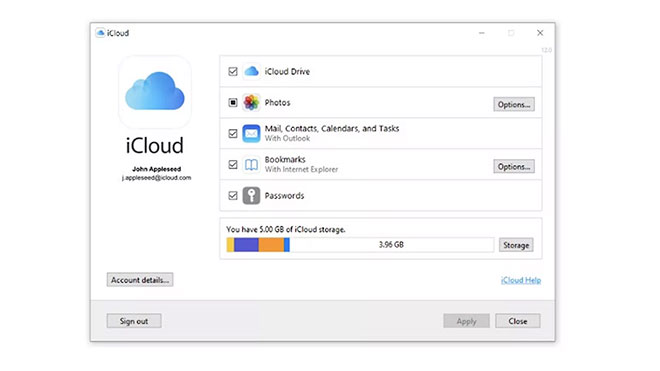
Task: Click the small iCloud title bar icon
Action: (x=100, y=33)
